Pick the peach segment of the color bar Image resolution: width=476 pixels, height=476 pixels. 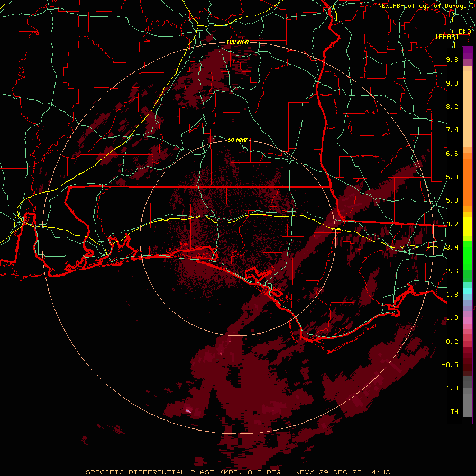pos(467,108)
